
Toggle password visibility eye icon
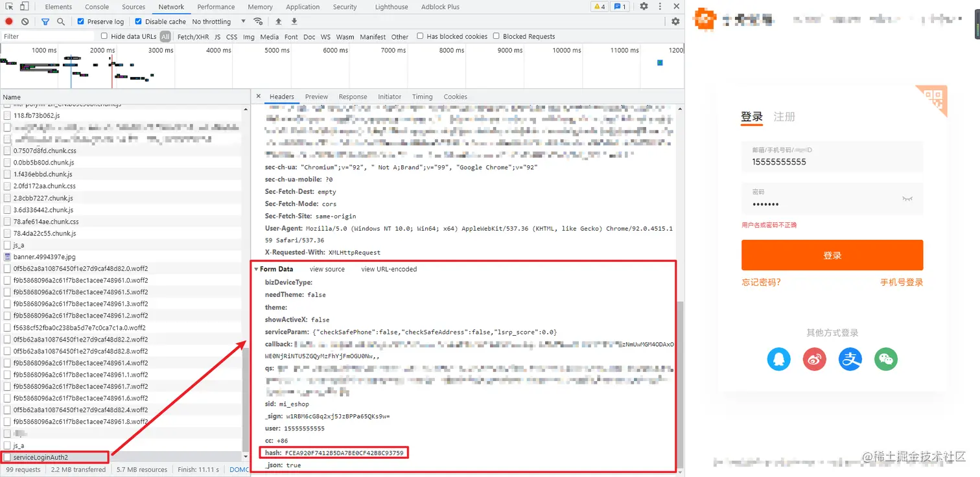click(x=907, y=199)
